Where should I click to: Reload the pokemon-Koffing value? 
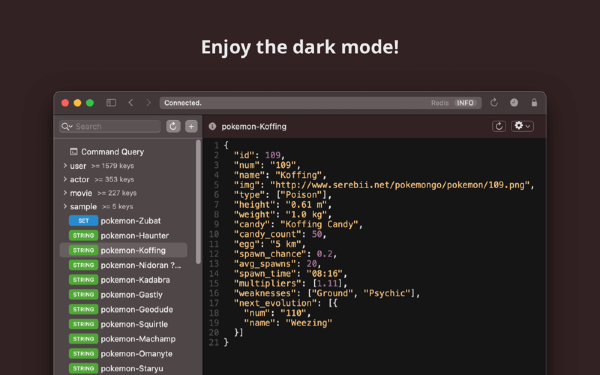point(499,126)
